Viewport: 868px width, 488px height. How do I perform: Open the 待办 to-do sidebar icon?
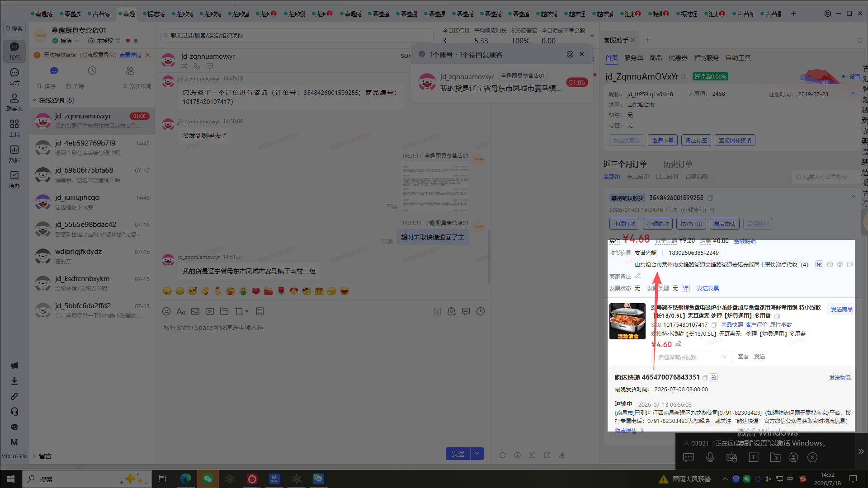[14, 179]
